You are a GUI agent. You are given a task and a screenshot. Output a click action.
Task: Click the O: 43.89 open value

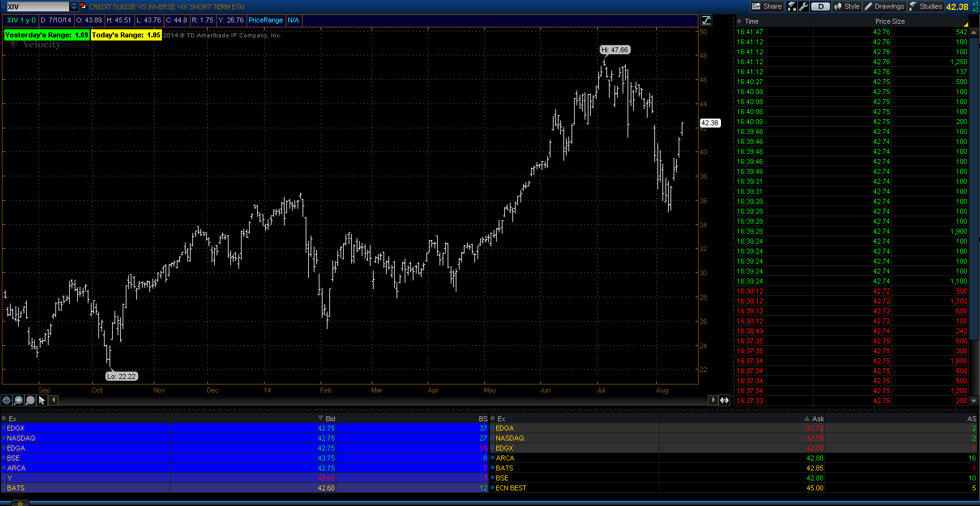89,20
